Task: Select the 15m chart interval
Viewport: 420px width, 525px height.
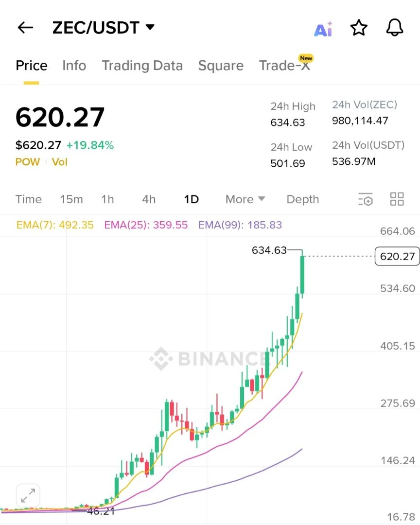Action: click(71, 199)
